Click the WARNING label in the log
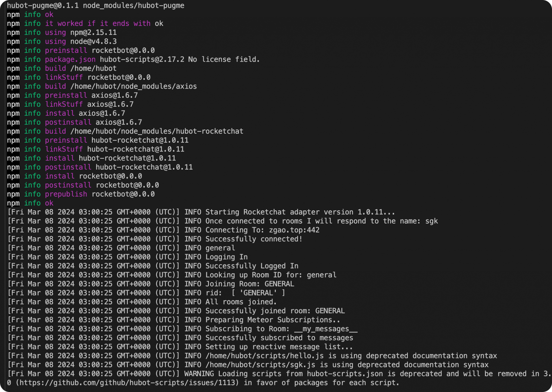552x392 pixels. (199, 374)
